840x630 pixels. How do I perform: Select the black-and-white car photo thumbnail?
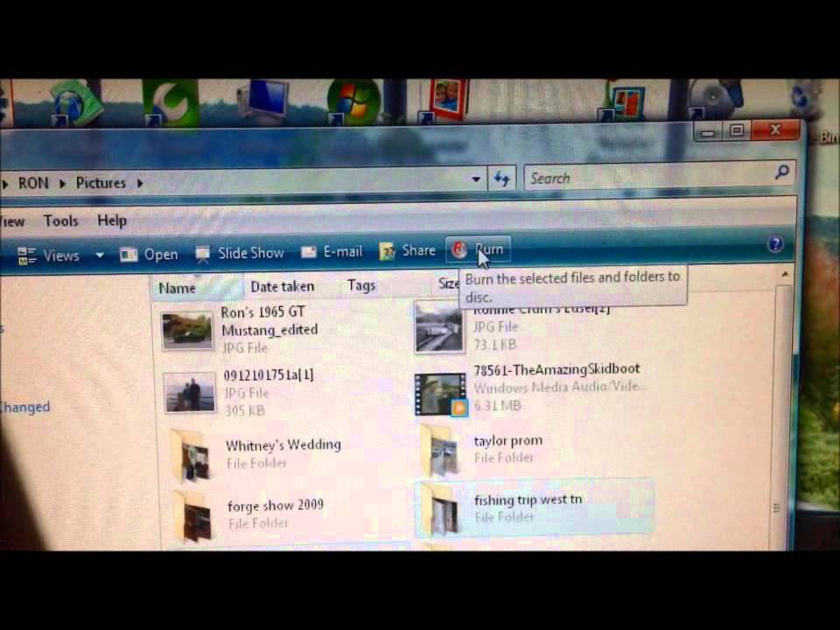439,326
